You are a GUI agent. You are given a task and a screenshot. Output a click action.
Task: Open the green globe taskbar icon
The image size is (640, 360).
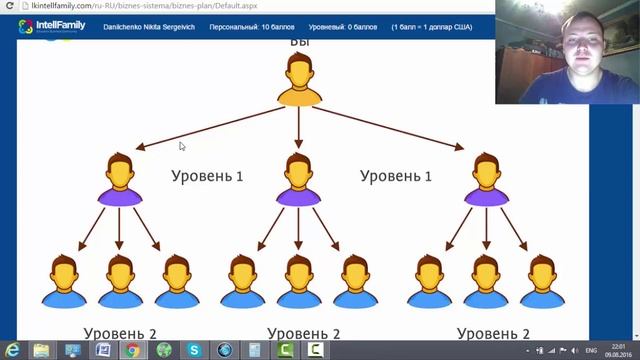click(164, 350)
